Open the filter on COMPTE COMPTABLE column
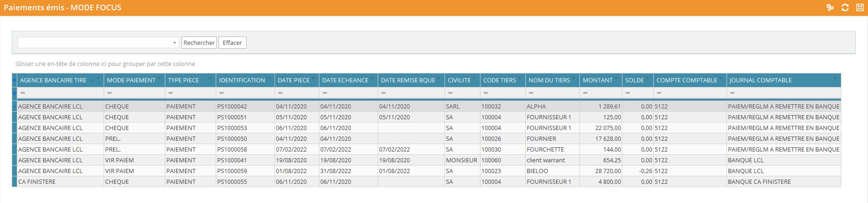868x203 pixels. click(x=721, y=78)
